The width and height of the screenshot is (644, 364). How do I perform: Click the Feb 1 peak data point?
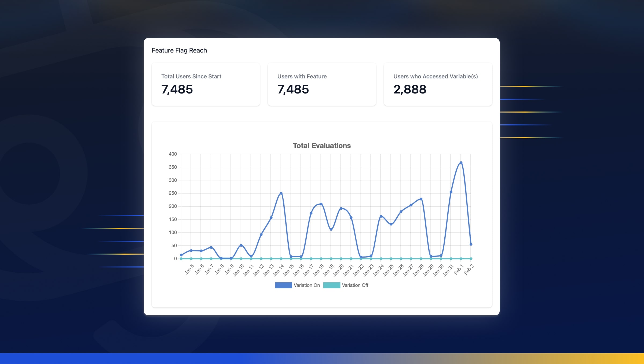pos(461,163)
